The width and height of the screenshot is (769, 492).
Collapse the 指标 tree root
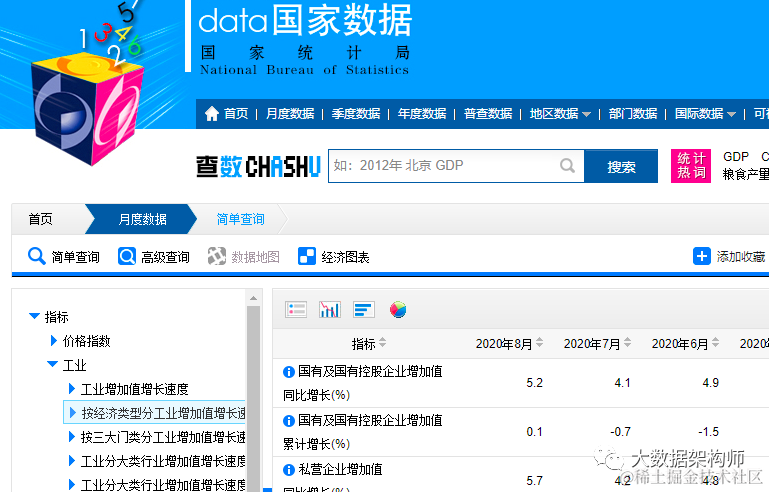coord(34,316)
